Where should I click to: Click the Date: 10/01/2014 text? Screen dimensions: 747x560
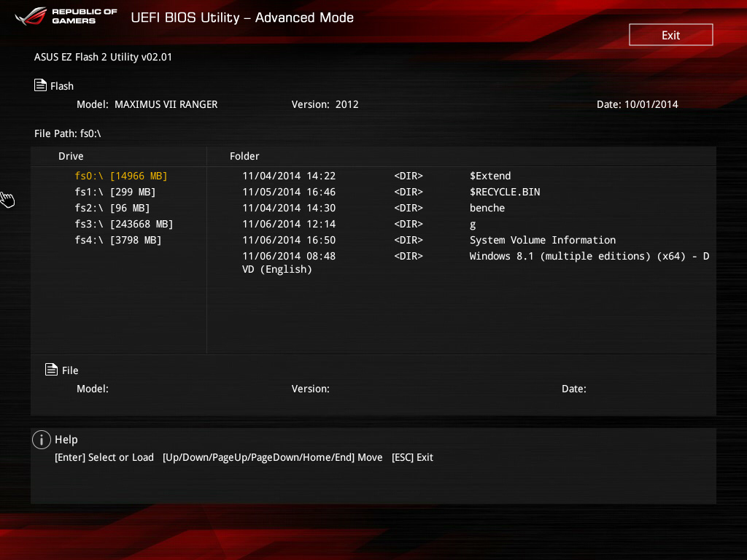pos(637,104)
